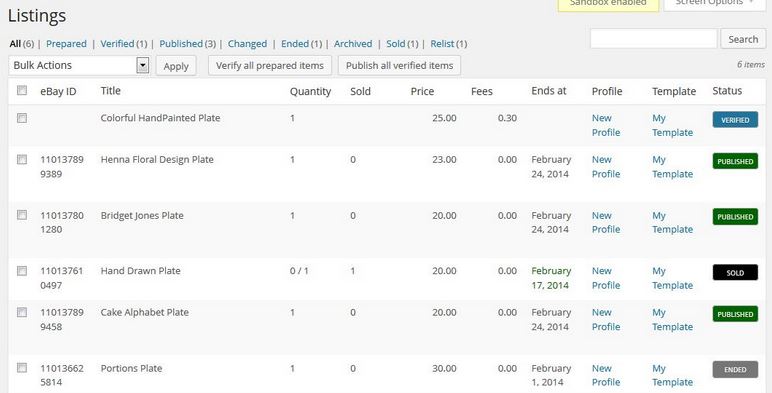The width and height of the screenshot is (772, 393).
Task: Sort table by Price column header
Action: [x=422, y=91]
